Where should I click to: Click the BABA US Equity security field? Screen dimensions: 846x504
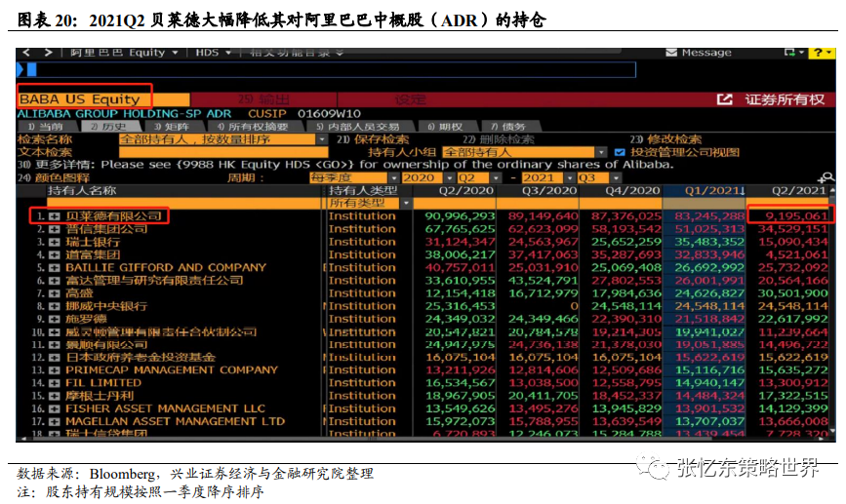point(104,99)
